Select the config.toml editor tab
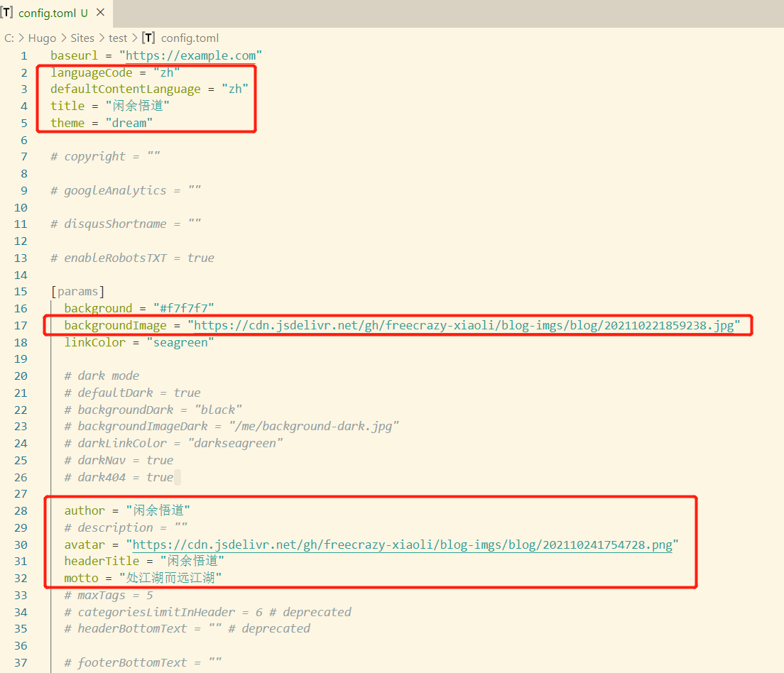Viewport: 784px width, 673px height. pos(47,13)
